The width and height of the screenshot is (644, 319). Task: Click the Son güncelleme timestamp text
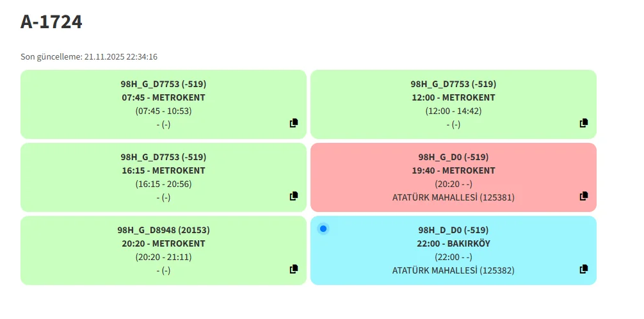pyautogui.click(x=89, y=56)
